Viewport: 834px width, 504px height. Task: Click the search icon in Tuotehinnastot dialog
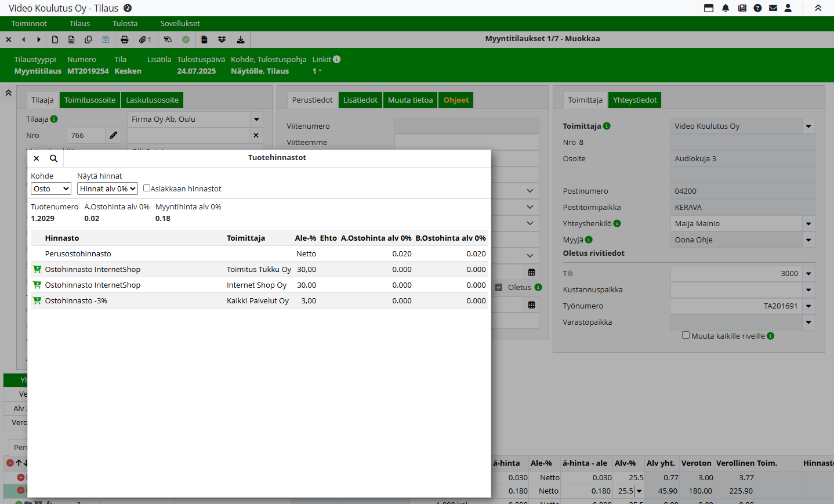pos(53,158)
